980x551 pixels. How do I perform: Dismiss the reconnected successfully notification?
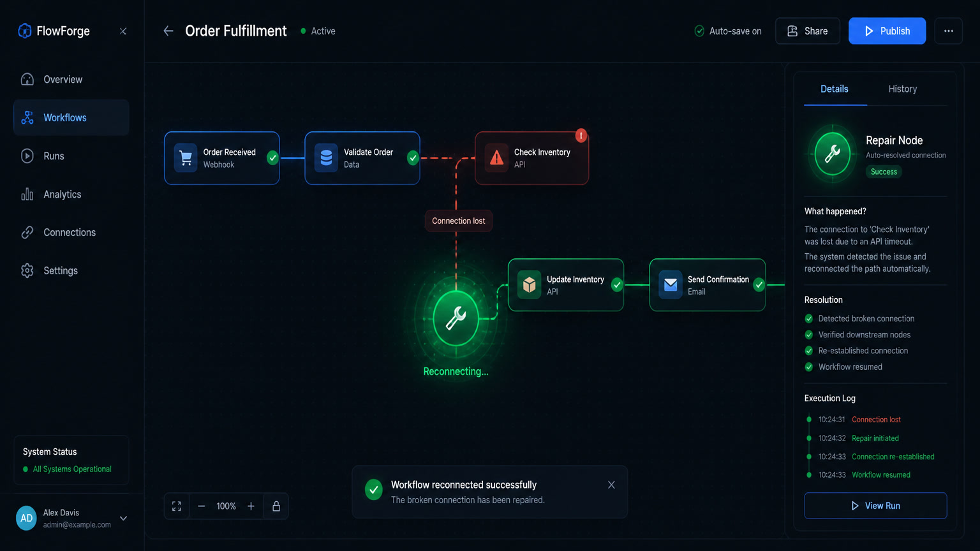point(611,485)
